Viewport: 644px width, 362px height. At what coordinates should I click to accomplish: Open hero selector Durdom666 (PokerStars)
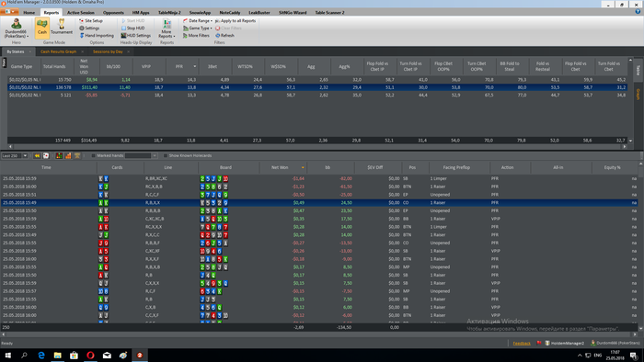(16, 28)
